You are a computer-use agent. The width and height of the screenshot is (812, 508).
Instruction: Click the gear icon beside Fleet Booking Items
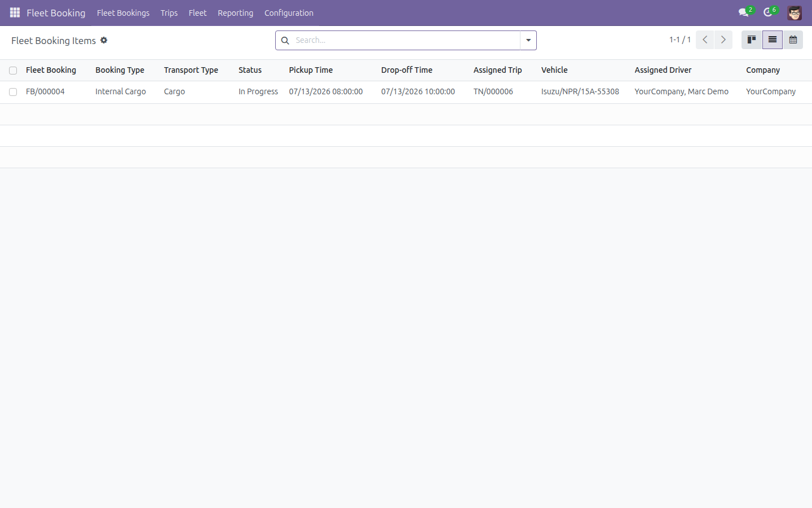click(104, 40)
